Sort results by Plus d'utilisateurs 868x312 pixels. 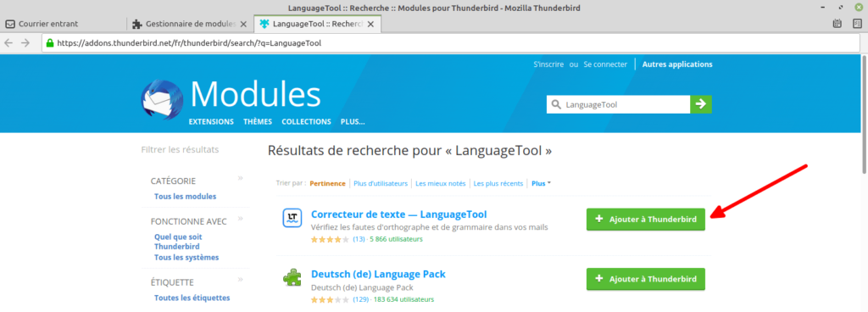click(381, 184)
